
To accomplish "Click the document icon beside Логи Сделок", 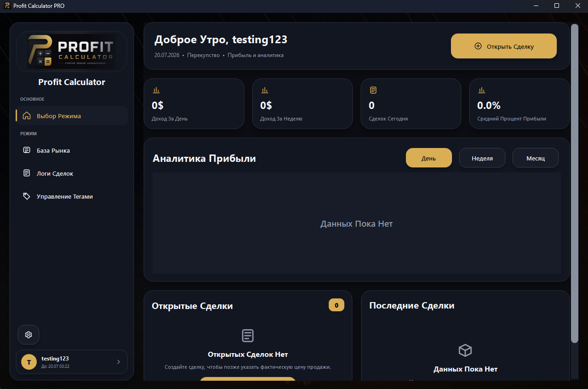I will click(27, 173).
